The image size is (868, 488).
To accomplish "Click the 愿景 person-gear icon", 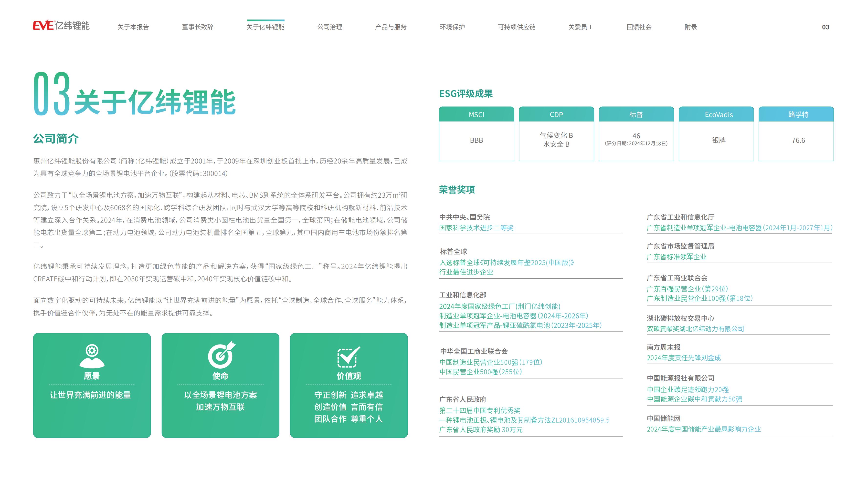I will click(92, 356).
